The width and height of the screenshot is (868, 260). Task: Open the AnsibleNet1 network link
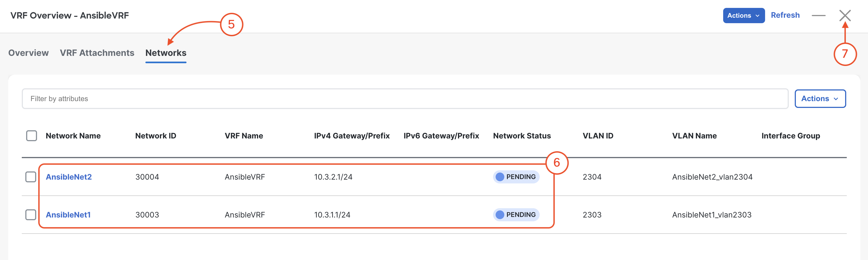pos(68,214)
